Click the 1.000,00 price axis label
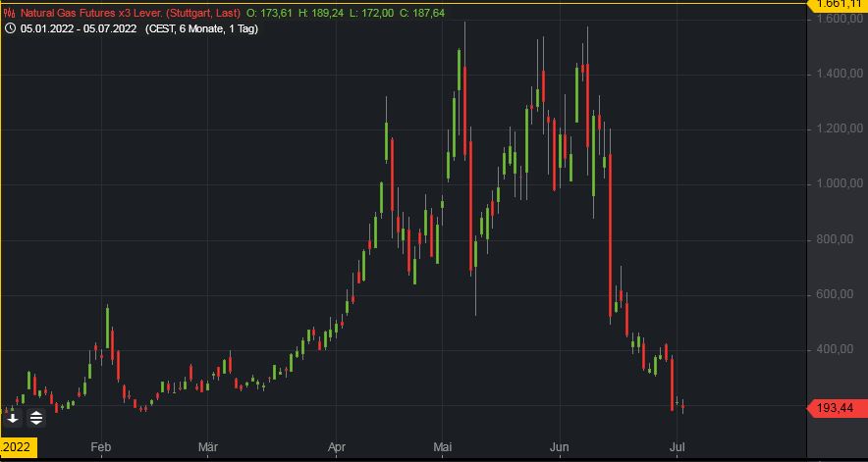 (841, 184)
